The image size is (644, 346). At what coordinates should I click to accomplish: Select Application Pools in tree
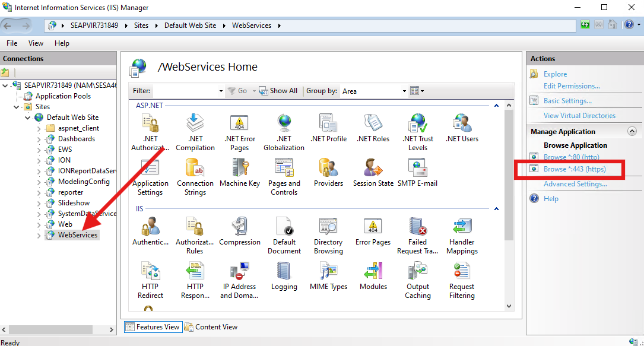pyautogui.click(x=63, y=96)
